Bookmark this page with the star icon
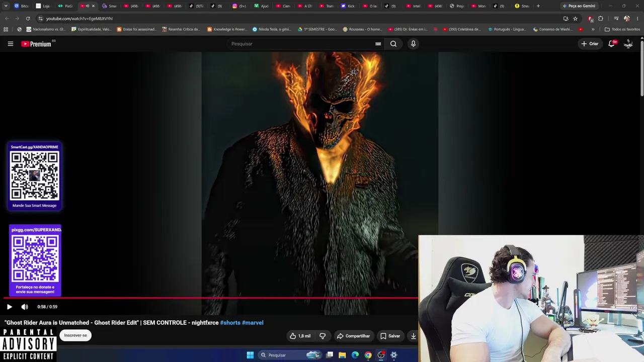This screenshot has height=362, width=644. [575, 19]
